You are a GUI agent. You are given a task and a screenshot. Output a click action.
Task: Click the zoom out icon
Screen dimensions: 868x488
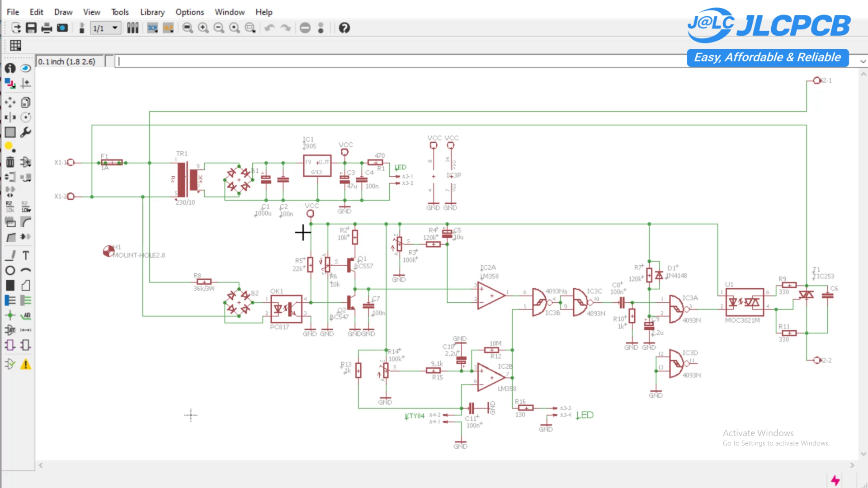click(x=219, y=28)
